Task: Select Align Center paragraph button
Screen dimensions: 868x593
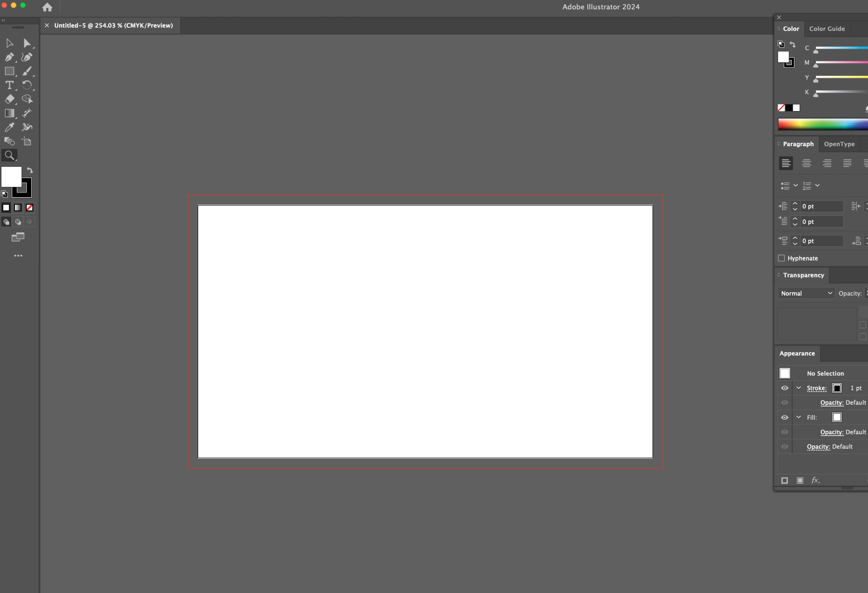Action: [807, 163]
